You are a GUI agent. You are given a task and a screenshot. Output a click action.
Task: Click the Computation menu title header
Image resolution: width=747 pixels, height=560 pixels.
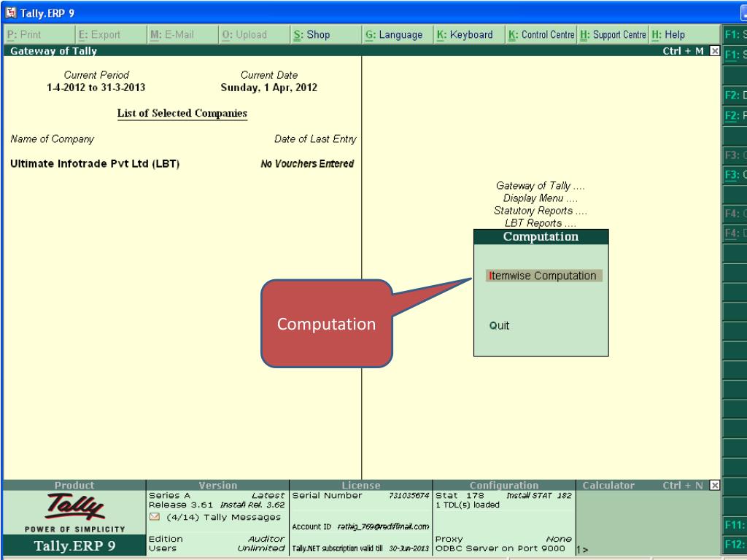(x=541, y=237)
